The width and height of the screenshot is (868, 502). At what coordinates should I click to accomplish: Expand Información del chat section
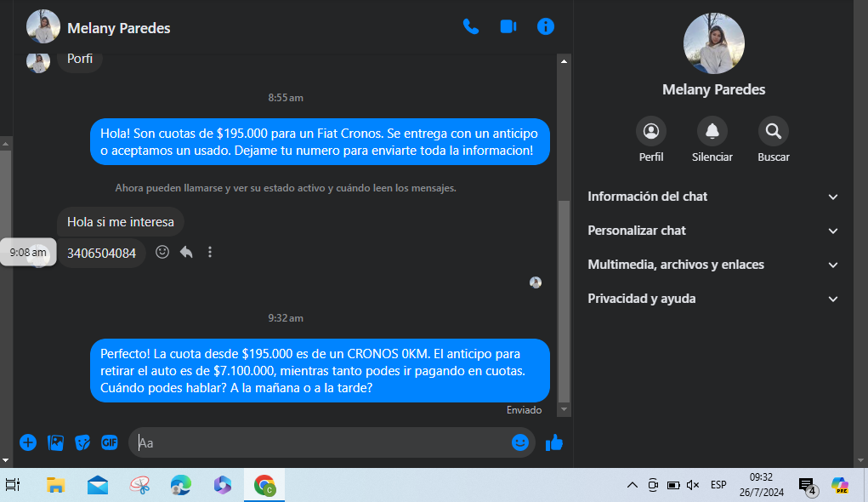[713, 197]
